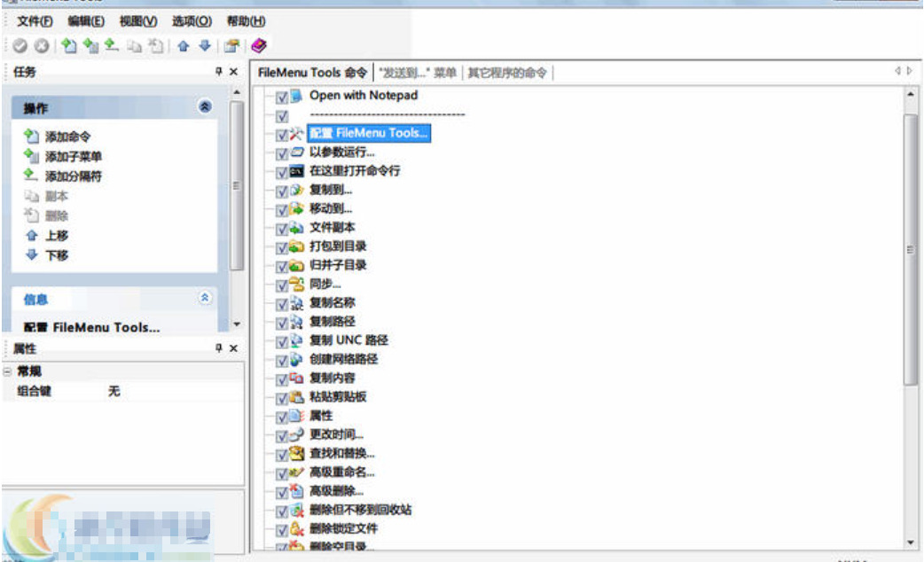The height and width of the screenshot is (562, 924).
Task: Pin the 属性 panel
Action: pos(219,348)
